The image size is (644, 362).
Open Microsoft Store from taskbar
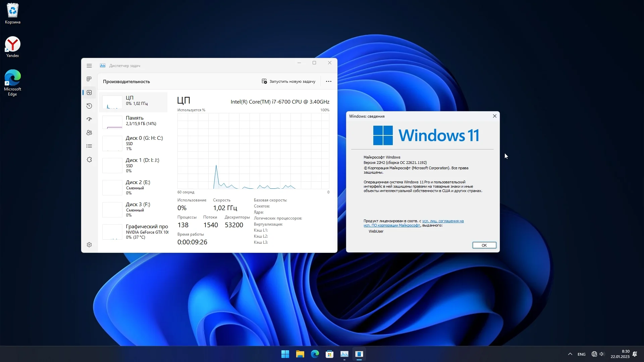(x=329, y=354)
